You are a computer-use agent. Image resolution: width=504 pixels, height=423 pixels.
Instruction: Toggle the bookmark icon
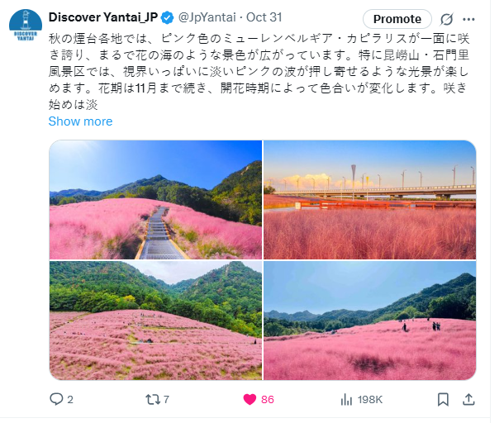[x=443, y=400]
